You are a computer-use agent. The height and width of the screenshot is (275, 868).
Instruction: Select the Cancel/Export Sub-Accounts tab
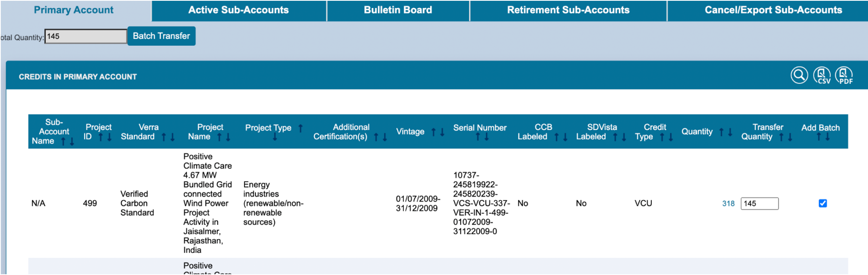[773, 10]
